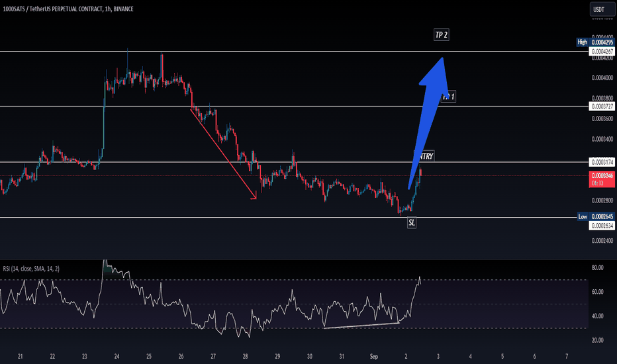The height and width of the screenshot is (364, 617).
Task: Click date 26 on the time axis
Action: [x=181, y=357]
